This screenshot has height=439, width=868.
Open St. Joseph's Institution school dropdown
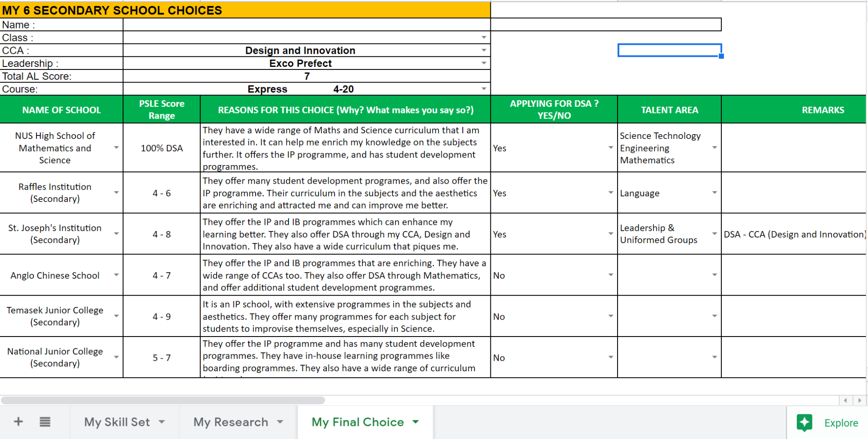(x=116, y=234)
